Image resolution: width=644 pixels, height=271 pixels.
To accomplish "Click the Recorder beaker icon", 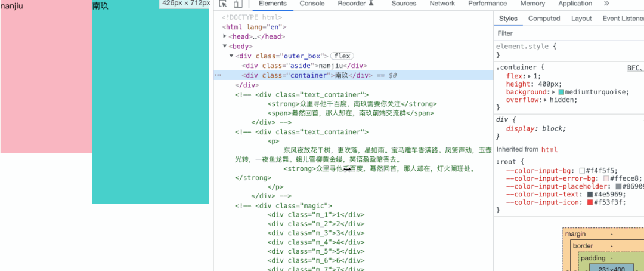I will coord(371,4).
